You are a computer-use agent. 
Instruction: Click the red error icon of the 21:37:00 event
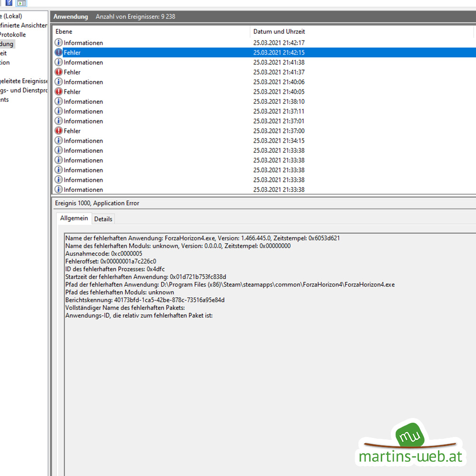tap(59, 130)
